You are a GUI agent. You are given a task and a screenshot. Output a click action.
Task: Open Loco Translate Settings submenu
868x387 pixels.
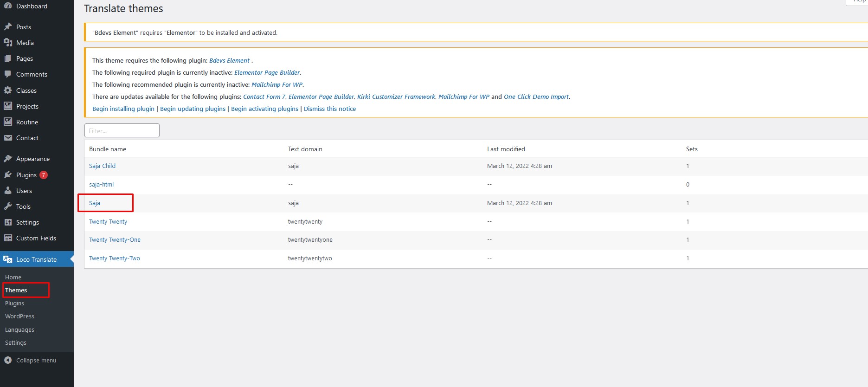coord(16,342)
